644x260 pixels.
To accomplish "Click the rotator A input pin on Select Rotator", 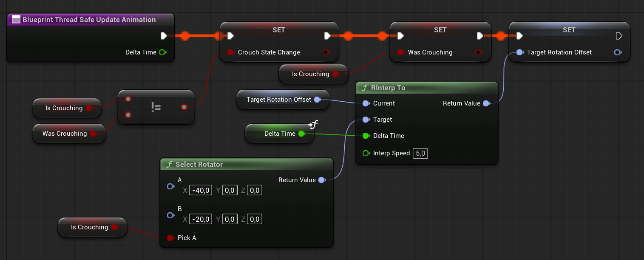I will tap(170, 186).
